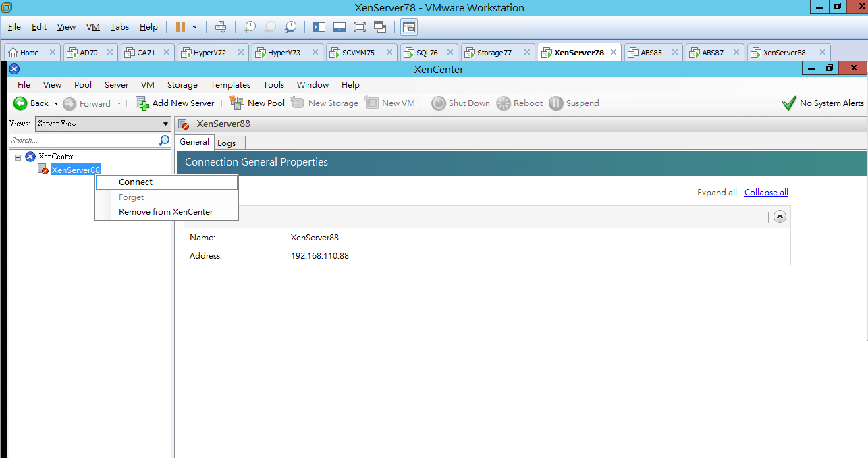Click the VMware pause (suspend VM) icon
Screen dimensions: 868x458
point(180,27)
